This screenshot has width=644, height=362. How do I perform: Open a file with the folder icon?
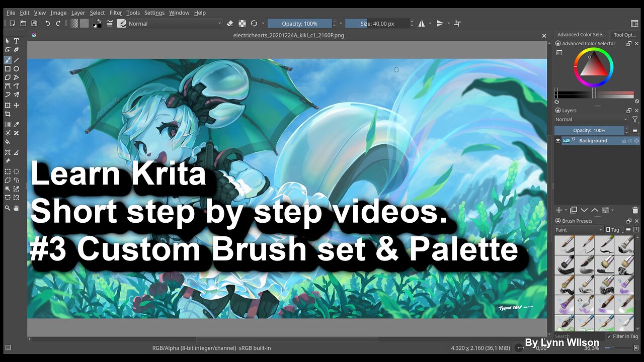click(x=23, y=23)
